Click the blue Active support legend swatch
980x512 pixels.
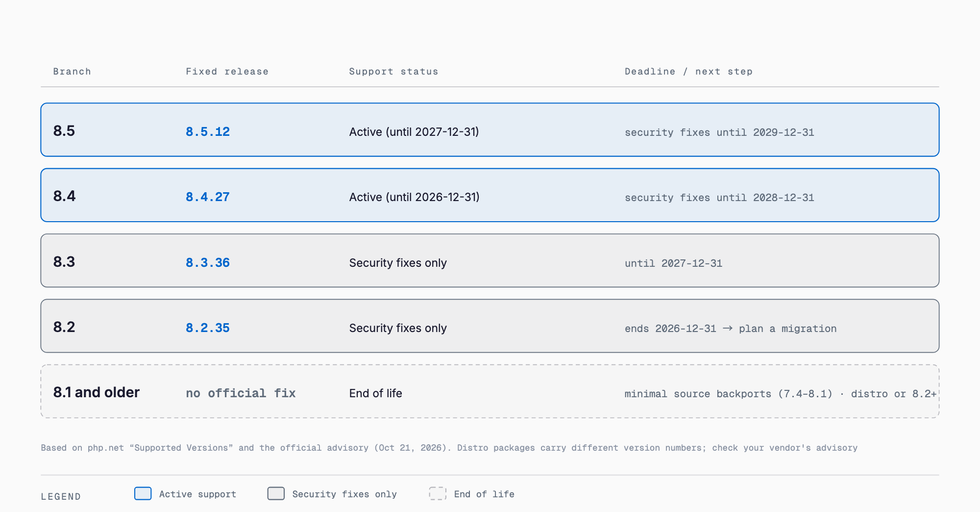pos(143,493)
